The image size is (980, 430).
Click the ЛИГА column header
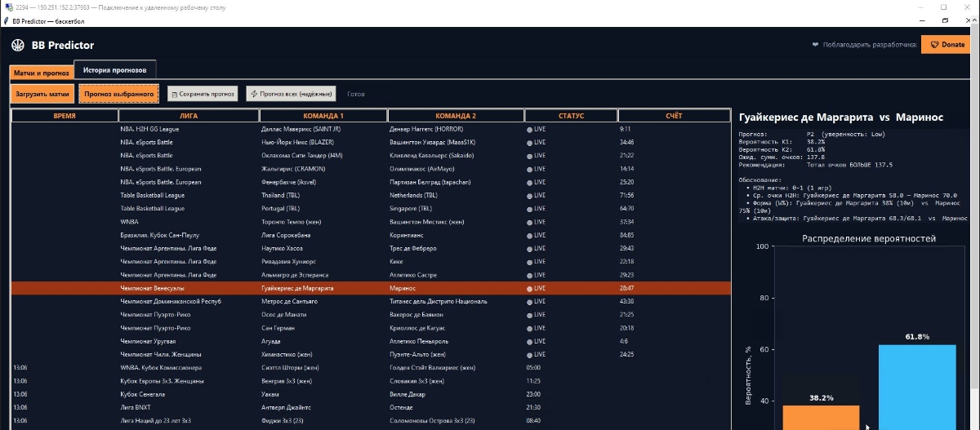click(189, 116)
